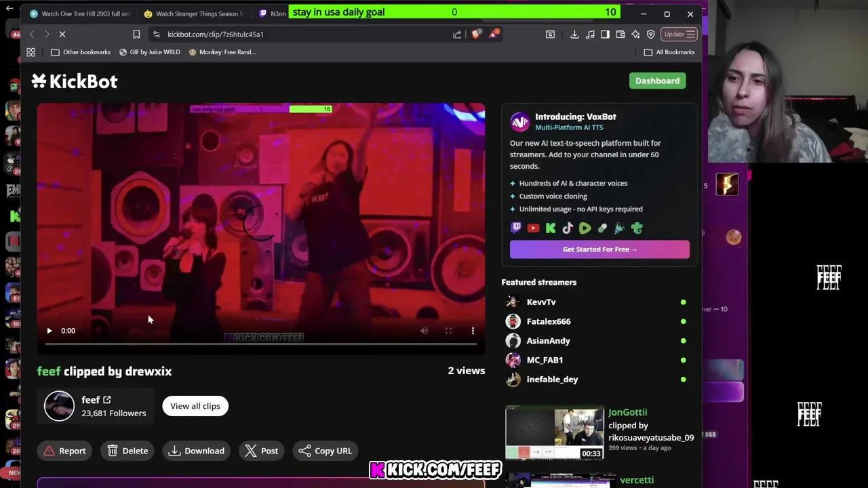Stop the page from loading
This screenshot has height=488, width=868.
click(x=62, y=34)
